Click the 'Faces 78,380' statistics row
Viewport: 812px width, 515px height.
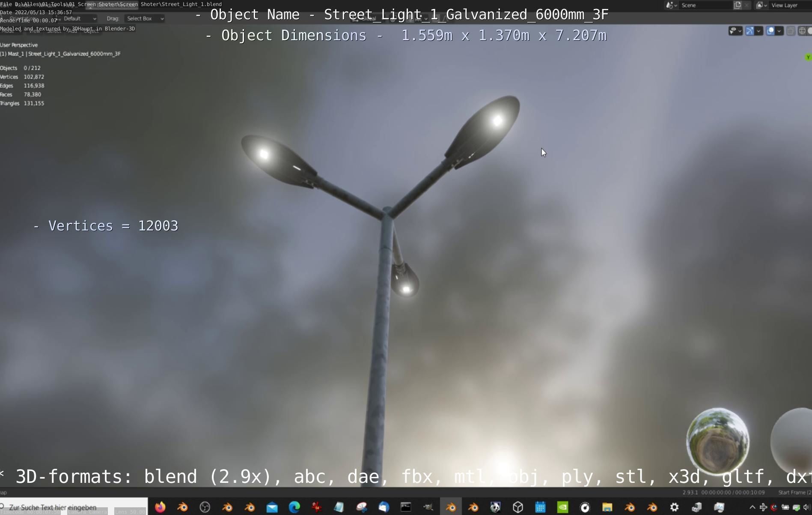[21, 94]
